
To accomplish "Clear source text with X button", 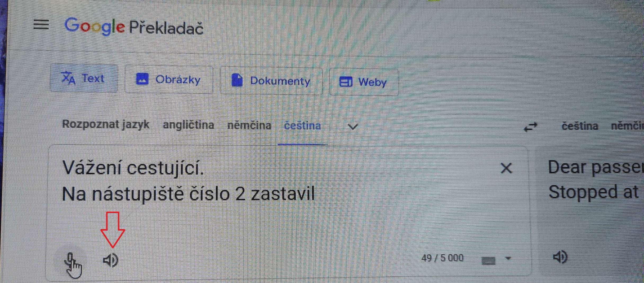I will coord(506,168).
